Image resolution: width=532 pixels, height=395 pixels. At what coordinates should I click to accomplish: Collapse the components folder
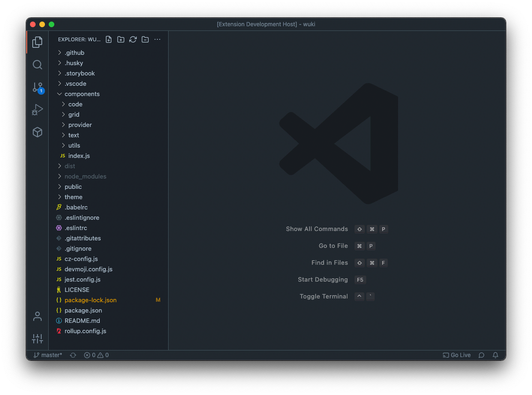coord(109,94)
